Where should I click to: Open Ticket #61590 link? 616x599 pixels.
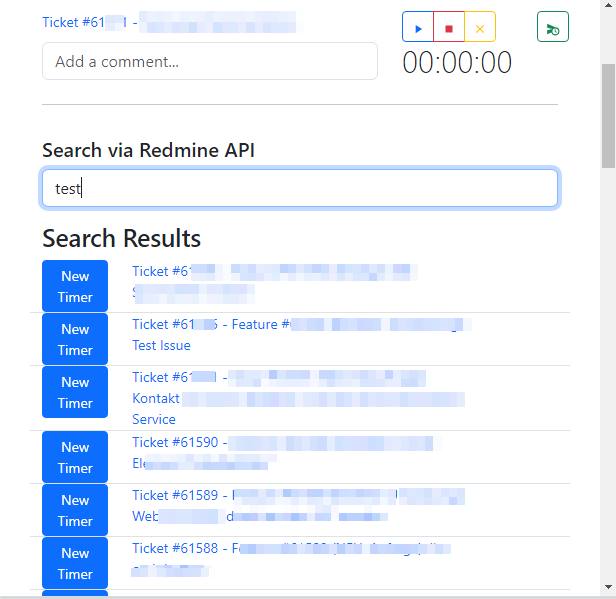click(287, 453)
